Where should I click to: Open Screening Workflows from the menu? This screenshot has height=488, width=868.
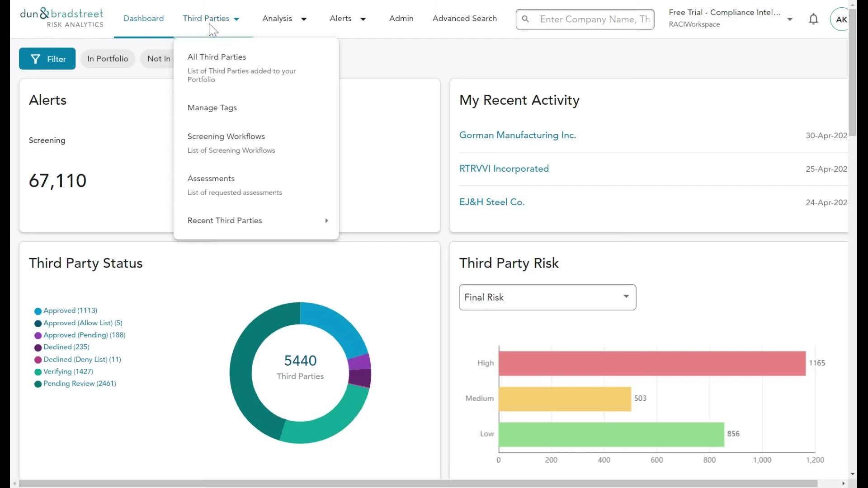click(226, 136)
